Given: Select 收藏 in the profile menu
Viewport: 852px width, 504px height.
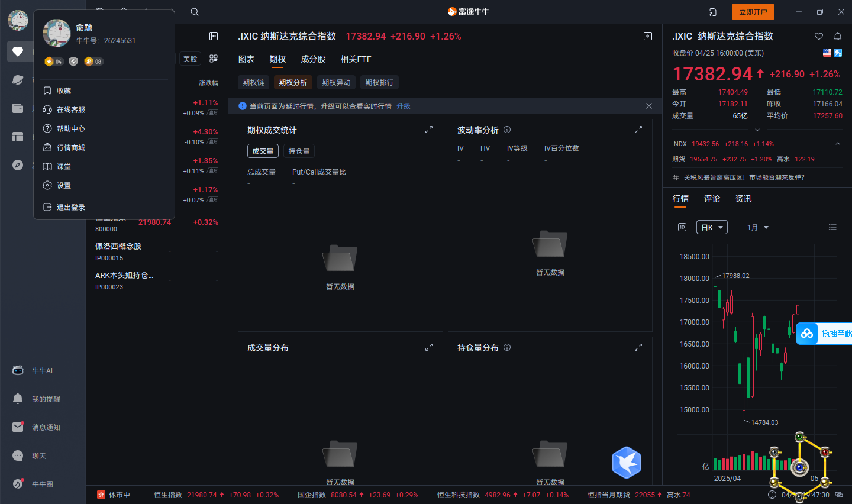Looking at the screenshot, I should click(x=105, y=91).
